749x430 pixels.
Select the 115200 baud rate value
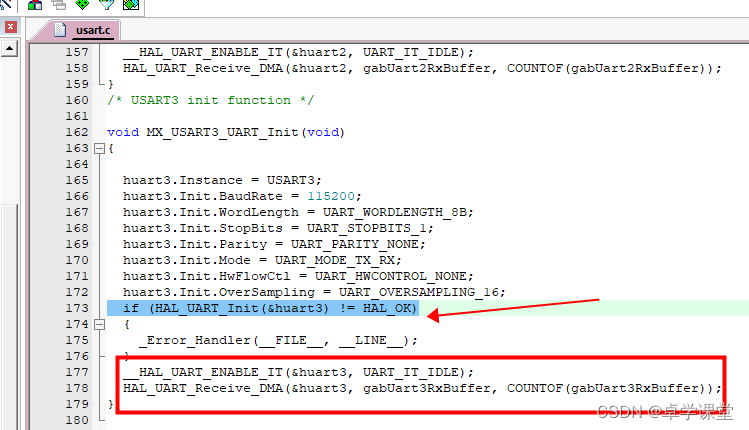coord(331,196)
